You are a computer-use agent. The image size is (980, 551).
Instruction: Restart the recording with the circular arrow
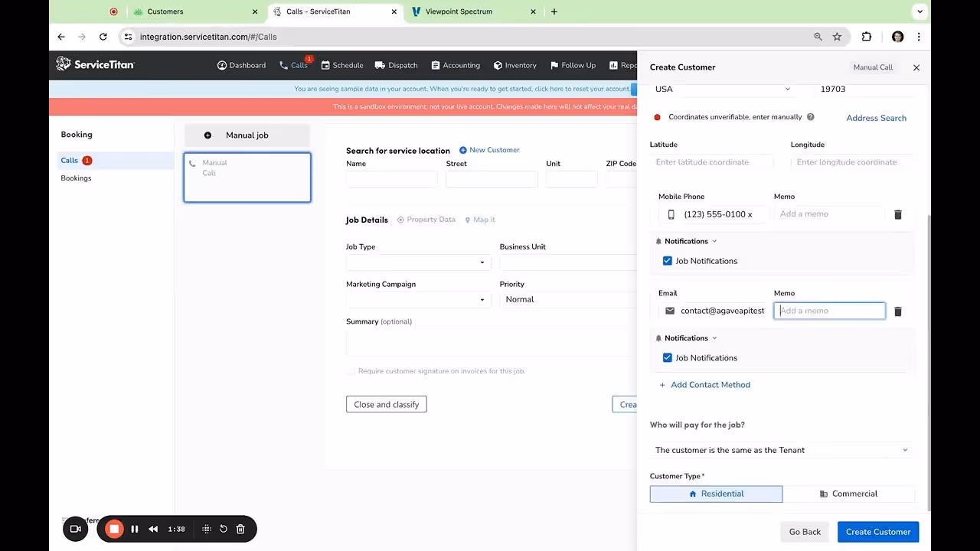point(224,529)
